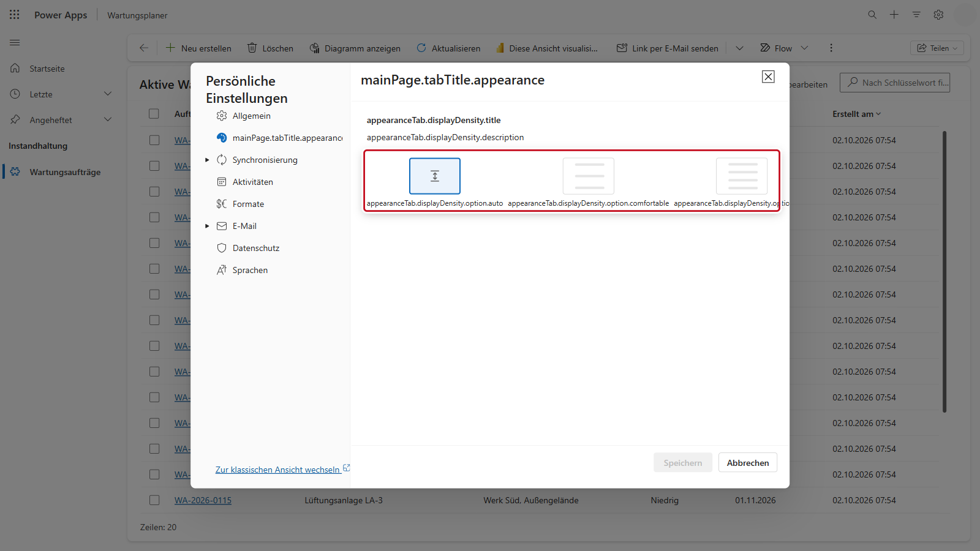The image size is (980, 551).
Task: Open Zur klassischen Ansicht wechseln link
Action: click(x=282, y=470)
